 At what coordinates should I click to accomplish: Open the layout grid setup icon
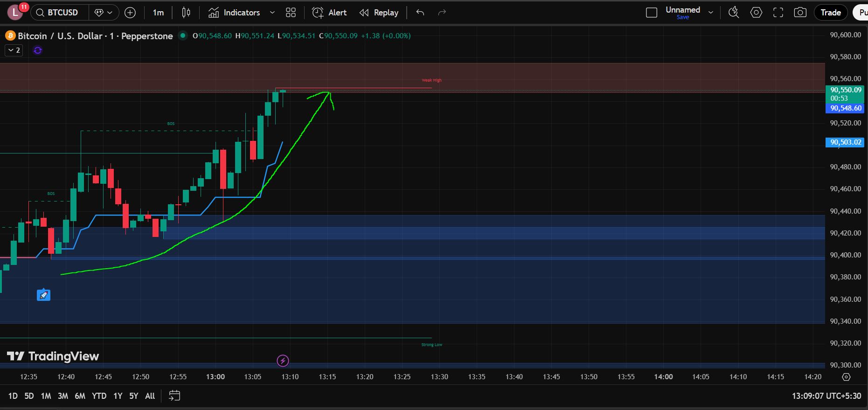291,13
